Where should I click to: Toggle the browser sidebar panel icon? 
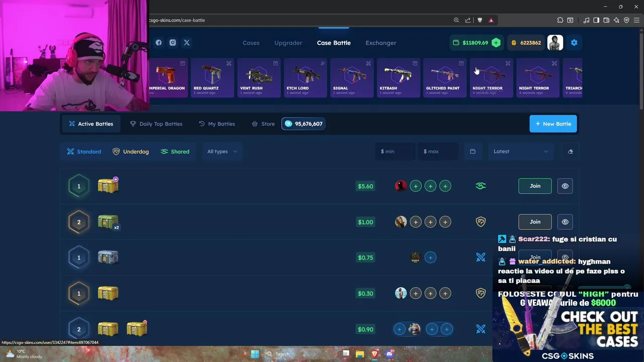[x=596, y=20]
